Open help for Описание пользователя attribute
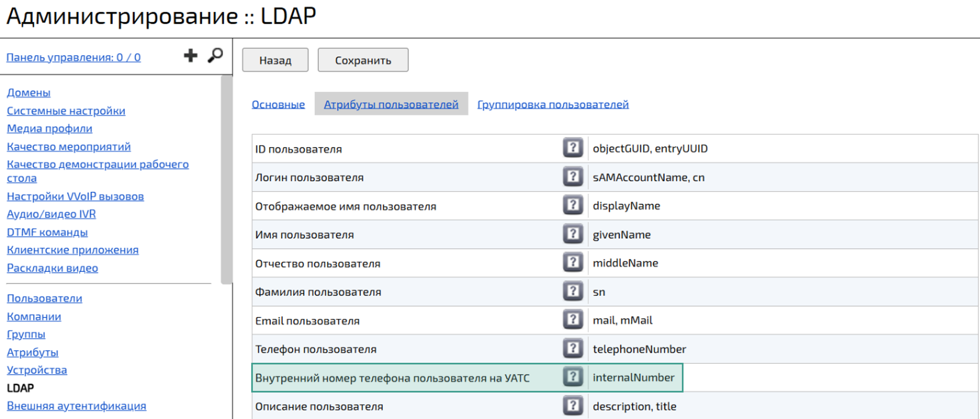Viewport: 980px width, 419px height. pos(573,406)
